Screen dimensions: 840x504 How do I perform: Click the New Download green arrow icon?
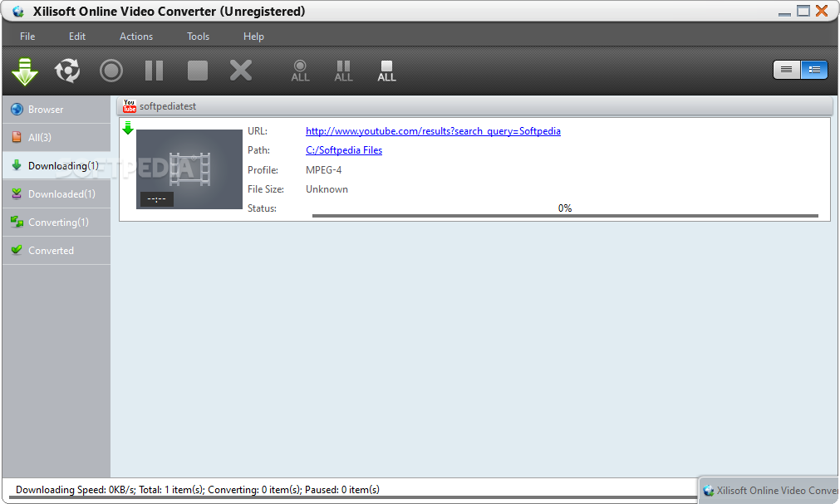(25, 71)
